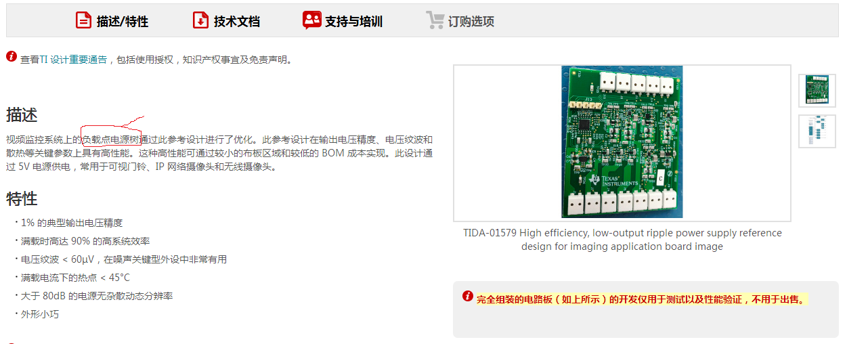Click the large TIDA-01579 board image
Image resolution: width=868 pixels, height=344 pixels.
tap(622, 142)
